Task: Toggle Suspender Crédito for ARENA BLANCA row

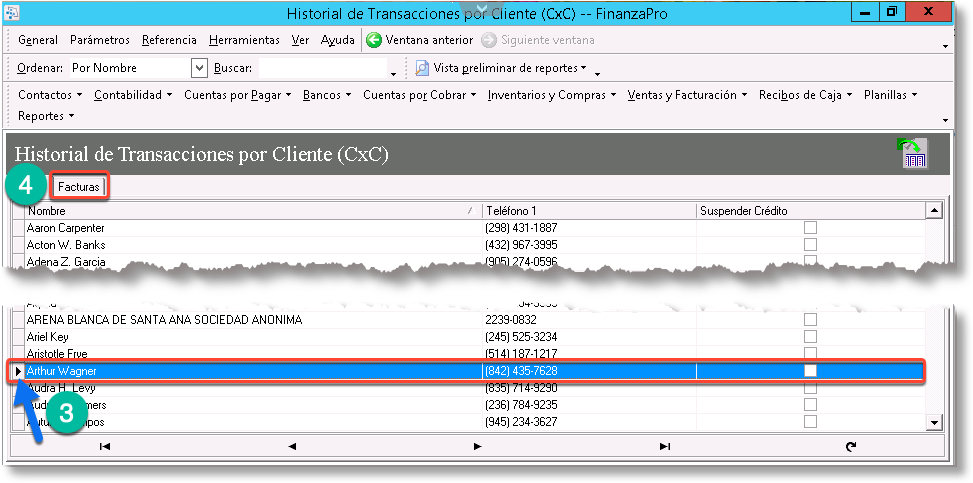Action: tap(810, 320)
